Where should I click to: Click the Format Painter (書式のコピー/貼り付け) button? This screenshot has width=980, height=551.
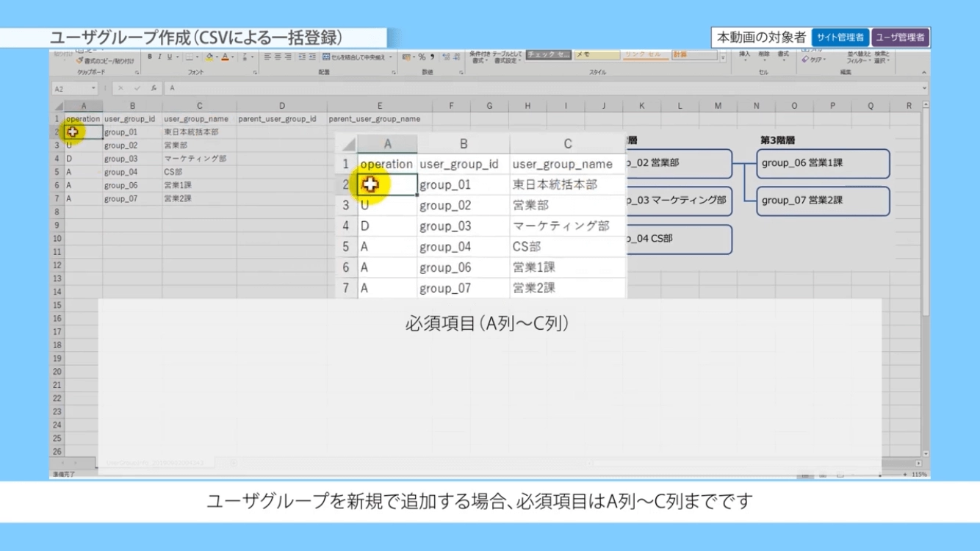105,61
